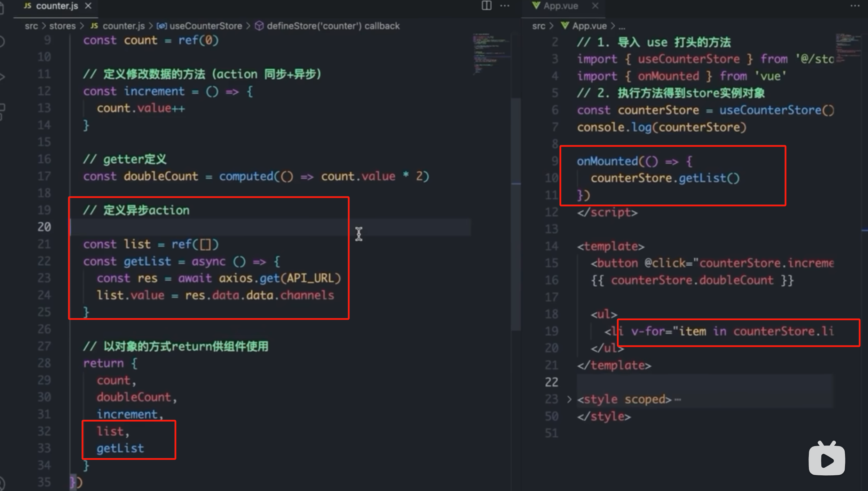
Task: Click 'getList' in the async function declaration
Action: 147,262
